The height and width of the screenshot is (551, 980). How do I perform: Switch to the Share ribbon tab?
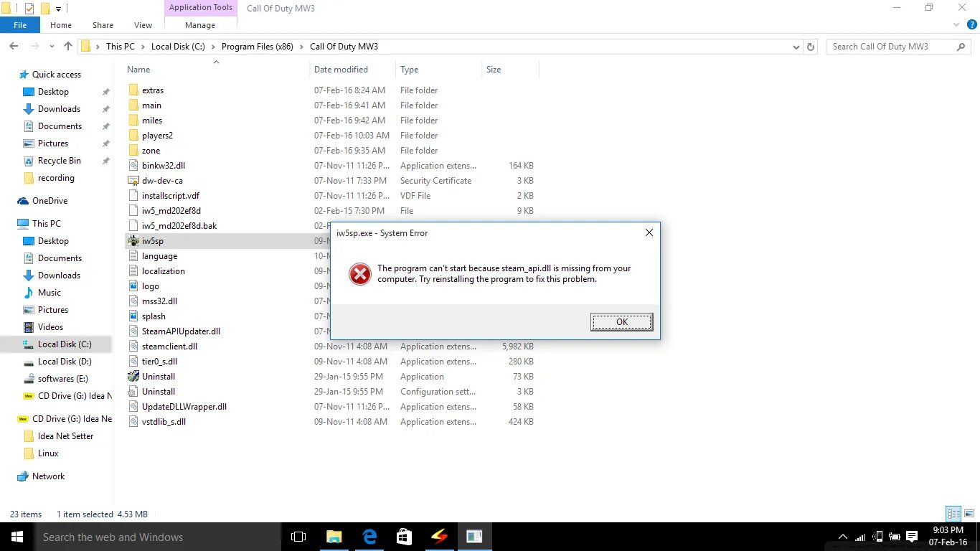click(x=103, y=25)
